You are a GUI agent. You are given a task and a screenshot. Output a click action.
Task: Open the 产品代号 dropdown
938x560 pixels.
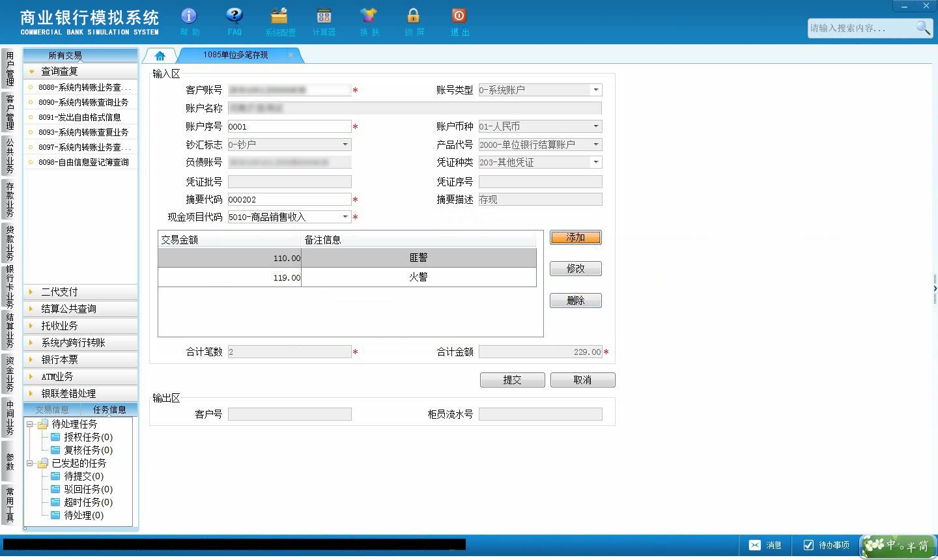[596, 145]
